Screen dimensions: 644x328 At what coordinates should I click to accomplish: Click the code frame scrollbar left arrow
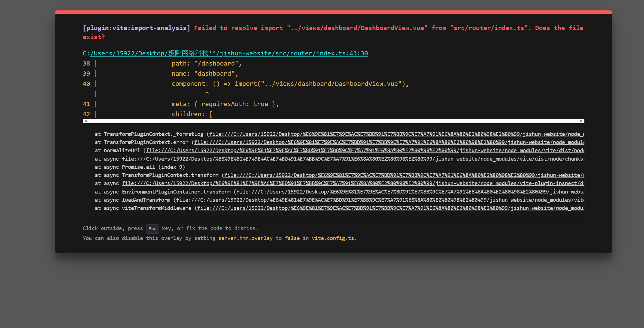(86, 121)
